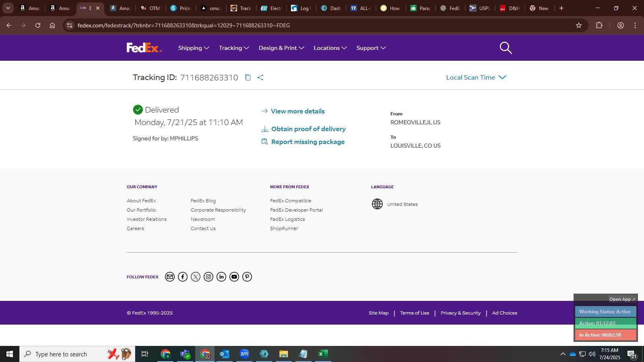Reload the FedEx tracking page
This screenshot has height=362, width=644.
click(x=38, y=25)
